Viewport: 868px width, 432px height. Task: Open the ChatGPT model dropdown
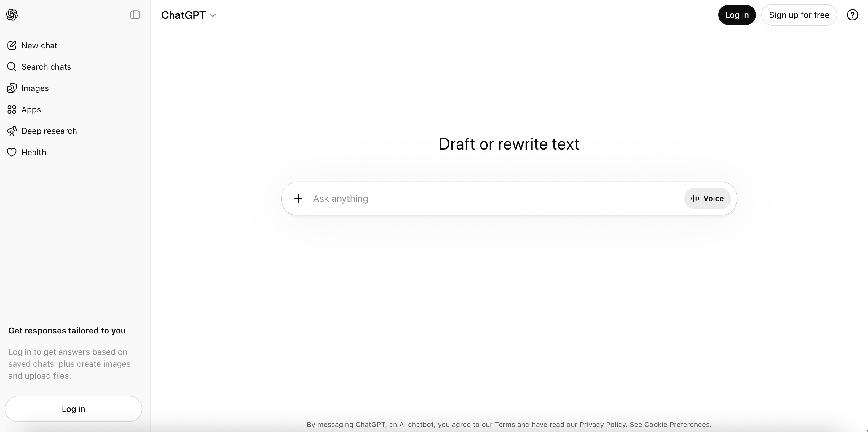(x=188, y=15)
